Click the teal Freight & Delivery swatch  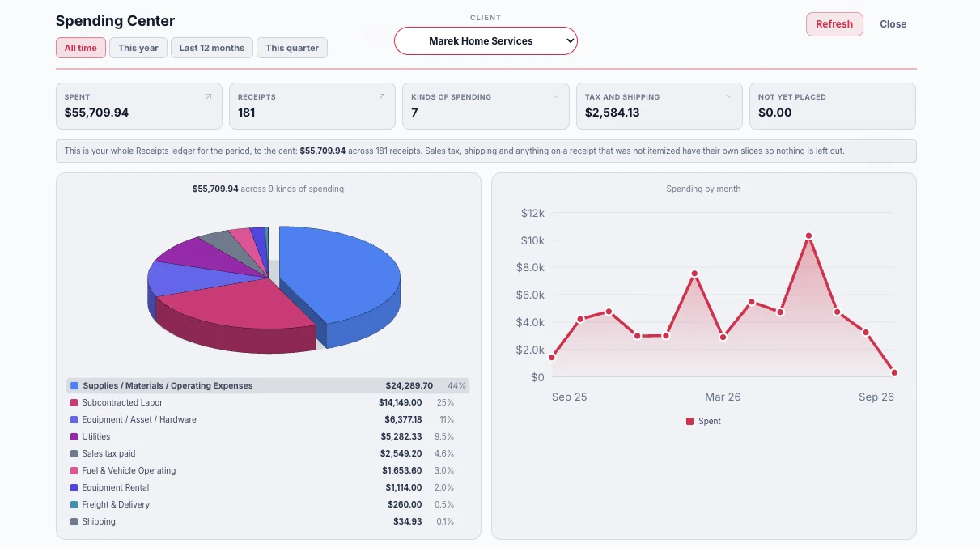click(x=74, y=505)
